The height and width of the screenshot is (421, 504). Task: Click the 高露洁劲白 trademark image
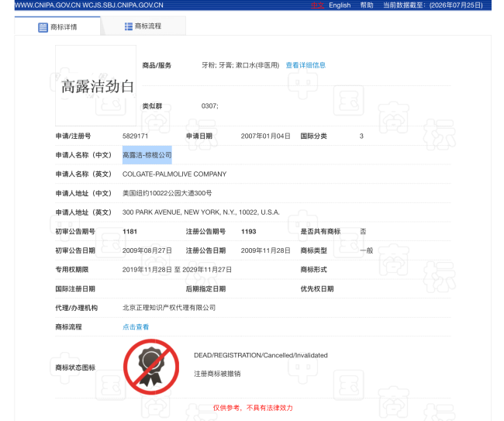tap(96, 85)
